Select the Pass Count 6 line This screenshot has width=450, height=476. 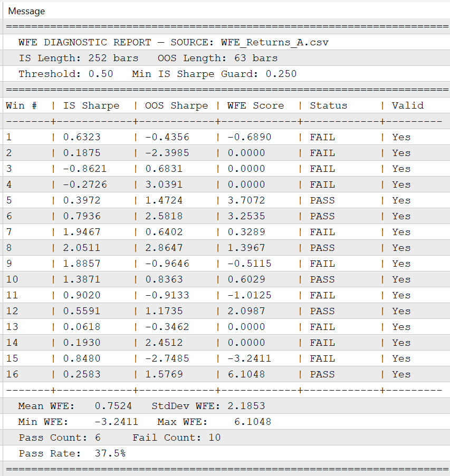(x=226, y=437)
